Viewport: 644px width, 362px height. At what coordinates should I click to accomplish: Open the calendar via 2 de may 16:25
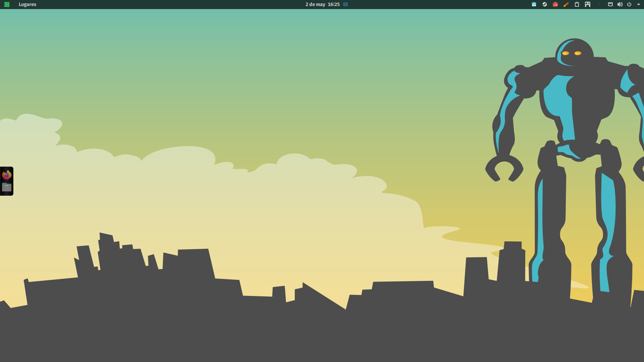[323, 5]
